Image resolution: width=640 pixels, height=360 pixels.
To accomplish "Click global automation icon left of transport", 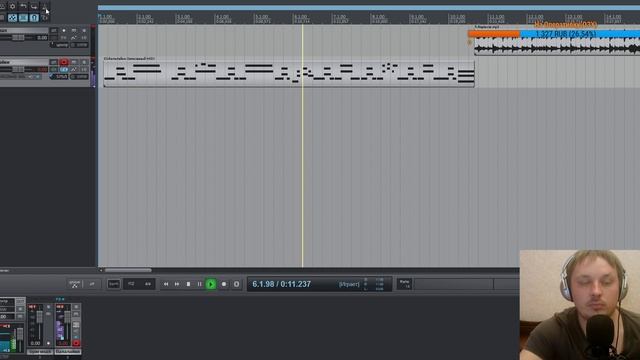I will point(75,284).
